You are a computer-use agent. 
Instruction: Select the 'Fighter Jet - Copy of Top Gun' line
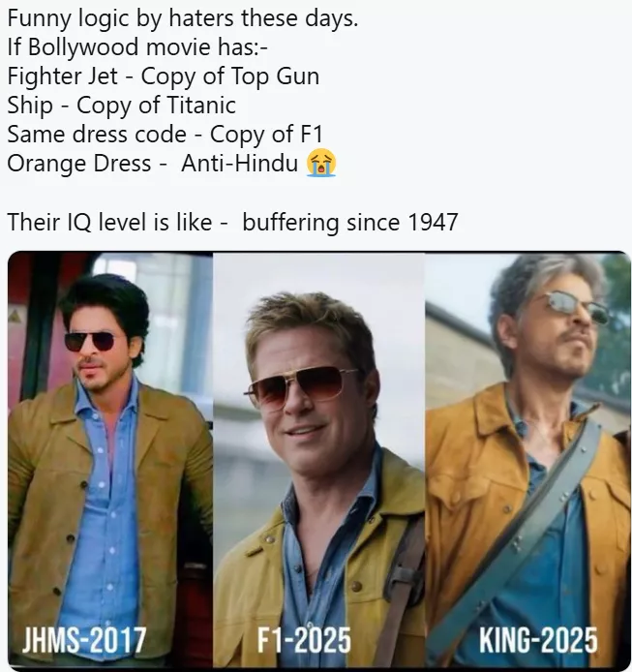point(164,76)
